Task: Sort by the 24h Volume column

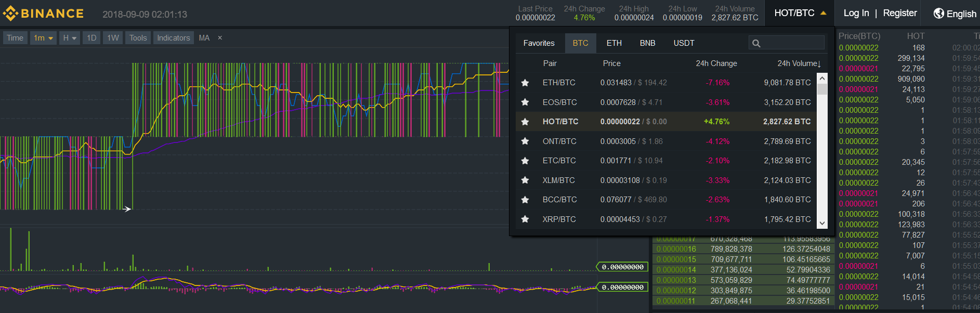Action: [799, 63]
